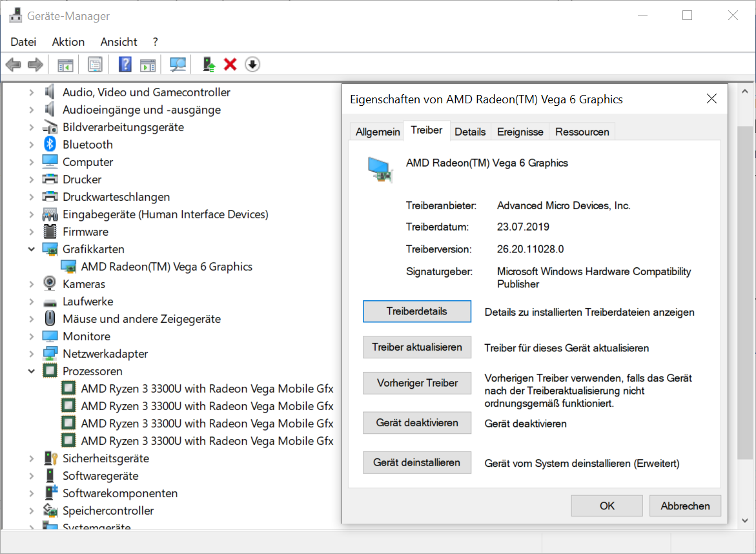Collapse the Grafikkarten node
The width and height of the screenshot is (756, 554).
tap(32, 249)
